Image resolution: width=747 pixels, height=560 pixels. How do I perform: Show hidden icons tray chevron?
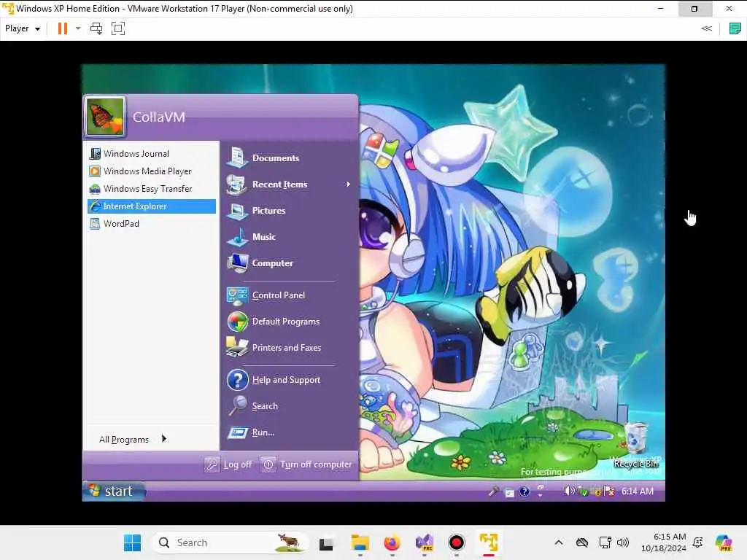[559, 542]
